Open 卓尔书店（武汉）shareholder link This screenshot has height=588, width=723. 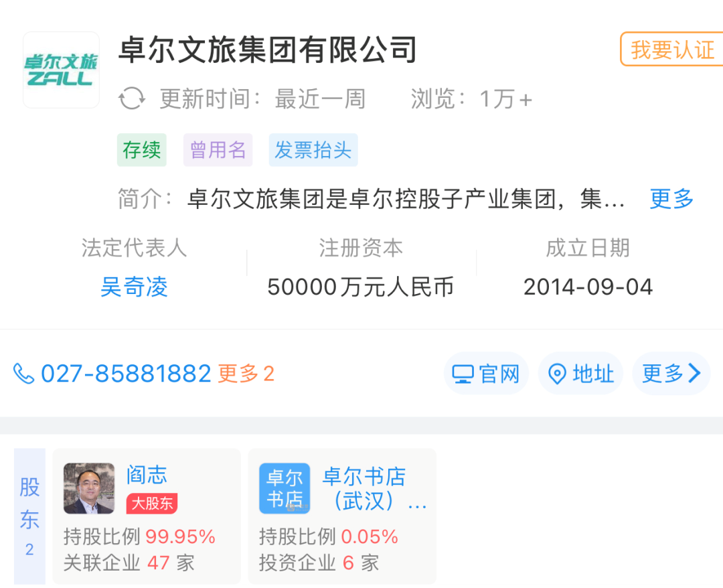coord(375,489)
